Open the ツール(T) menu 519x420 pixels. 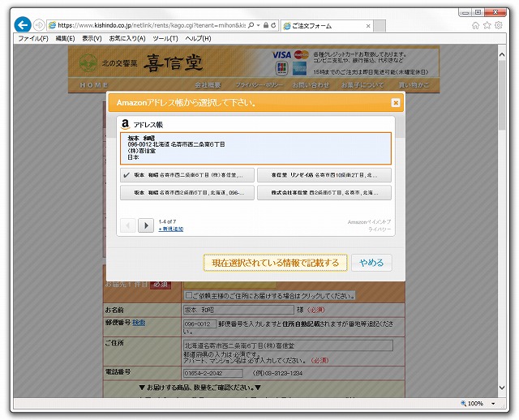(x=165, y=38)
